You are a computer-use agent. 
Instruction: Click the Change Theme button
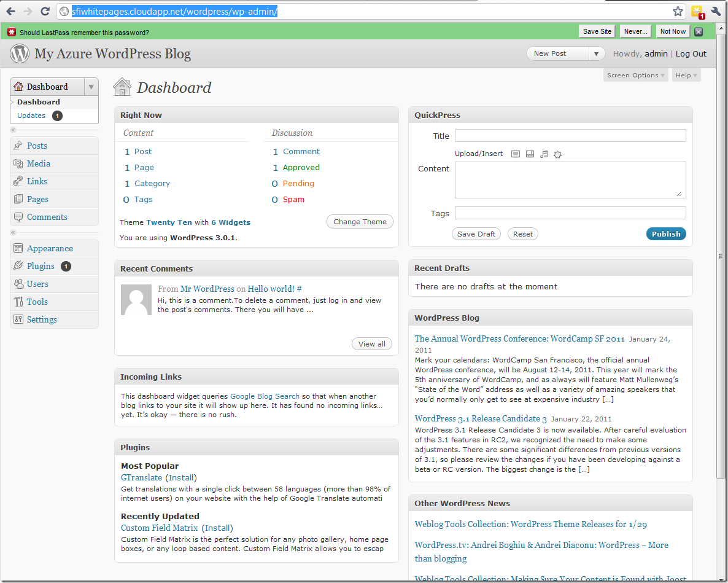pyautogui.click(x=360, y=222)
